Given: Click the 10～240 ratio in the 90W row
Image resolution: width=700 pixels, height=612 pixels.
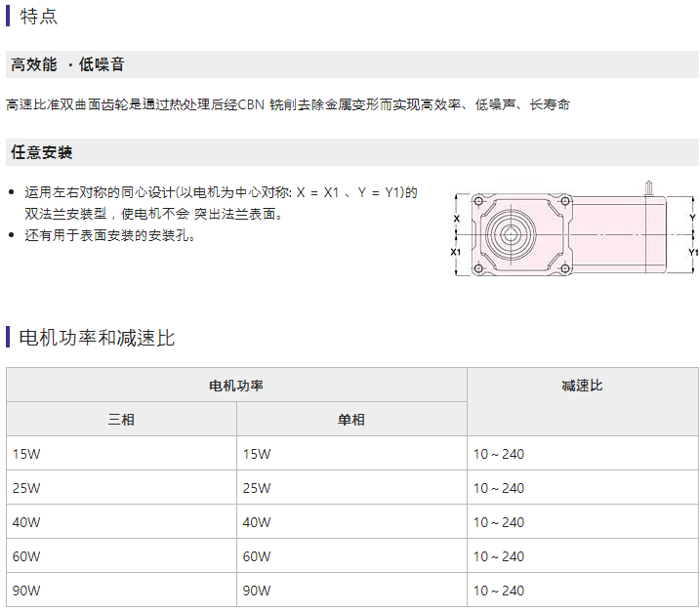Looking at the screenshot, I should coord(499,591).
